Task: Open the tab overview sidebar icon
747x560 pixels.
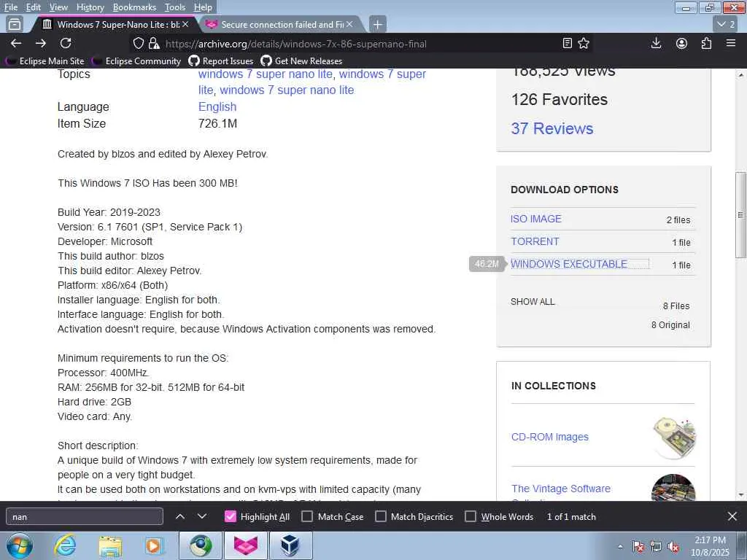Action: (x=15, y=24)
